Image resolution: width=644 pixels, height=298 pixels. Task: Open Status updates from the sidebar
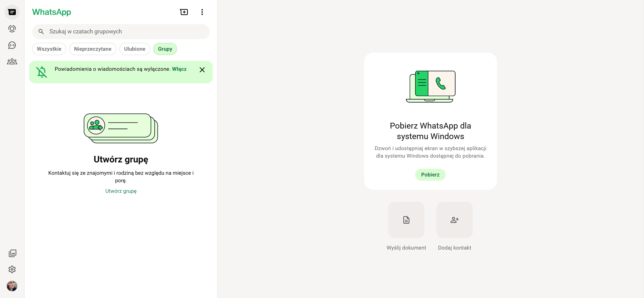(12, 29)
